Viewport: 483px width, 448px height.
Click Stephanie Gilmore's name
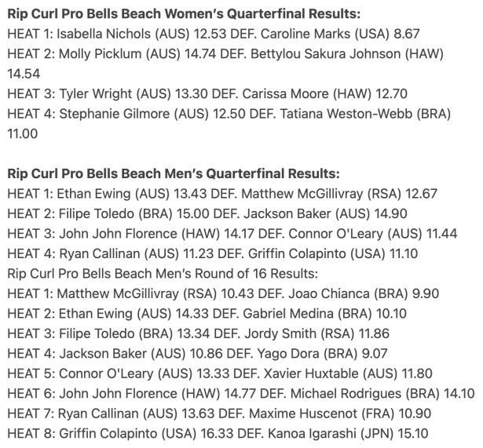(x=115, y=114)
